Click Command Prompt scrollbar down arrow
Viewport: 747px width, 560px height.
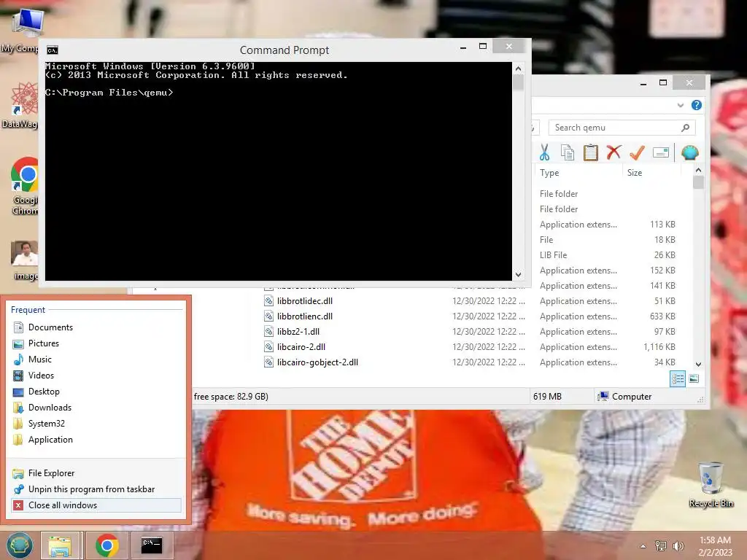click(519, 275)
